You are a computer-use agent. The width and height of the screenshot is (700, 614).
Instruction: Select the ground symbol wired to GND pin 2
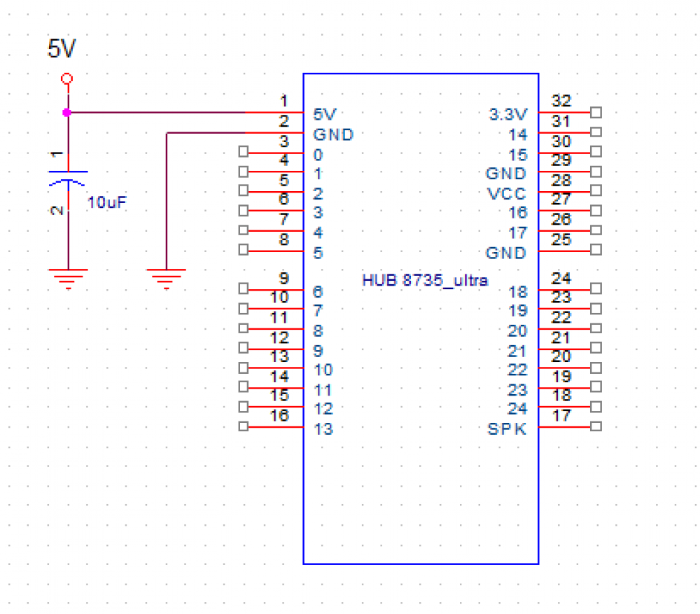click(x=165, y=279)
